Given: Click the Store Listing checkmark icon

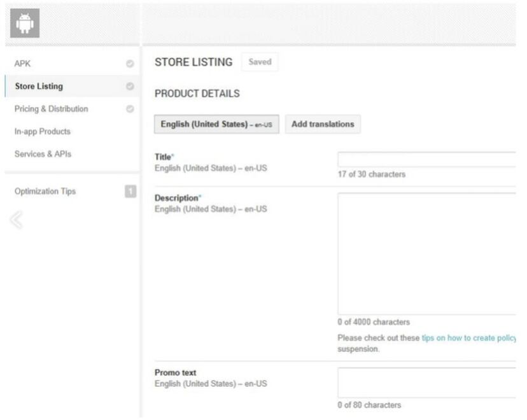Looking at the screenshot, I should [130, 87].
